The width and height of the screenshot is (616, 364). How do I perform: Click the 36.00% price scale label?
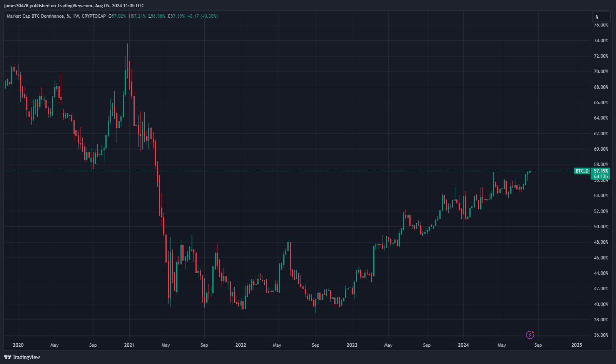coord(601,335)
